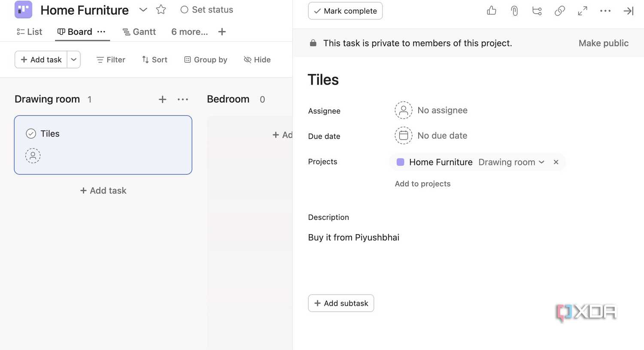Click No due date to set date
The width and height of the screenshot is (644, 350).
pyautogui.click(x=442, y=136)
